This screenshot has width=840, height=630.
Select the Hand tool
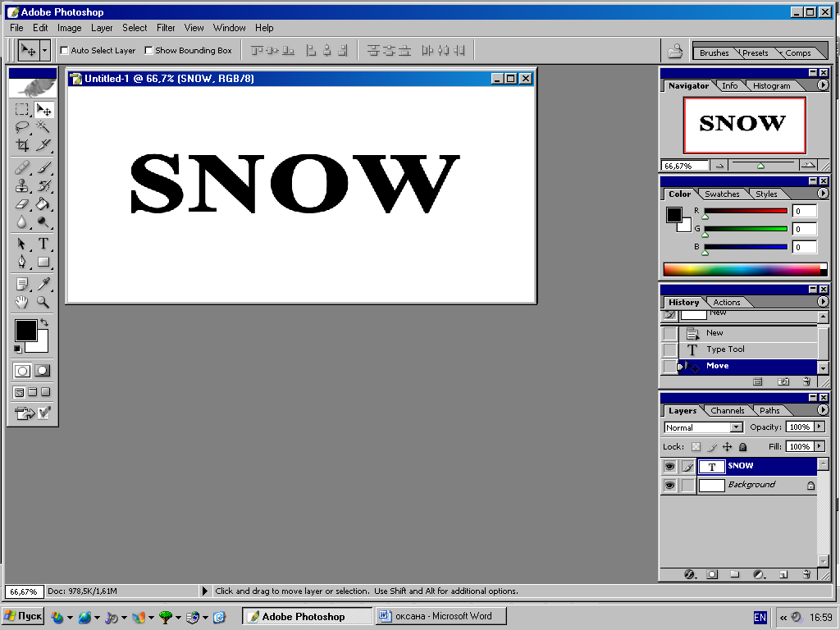point(21,302)
